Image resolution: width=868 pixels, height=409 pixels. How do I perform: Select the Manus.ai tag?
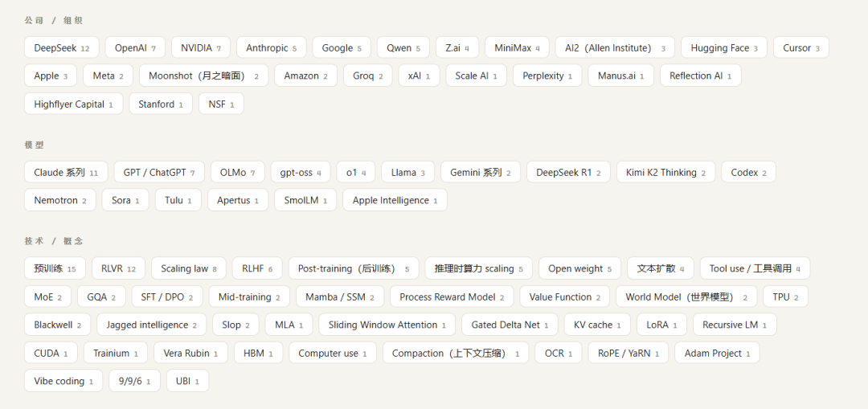pos(620,76)
